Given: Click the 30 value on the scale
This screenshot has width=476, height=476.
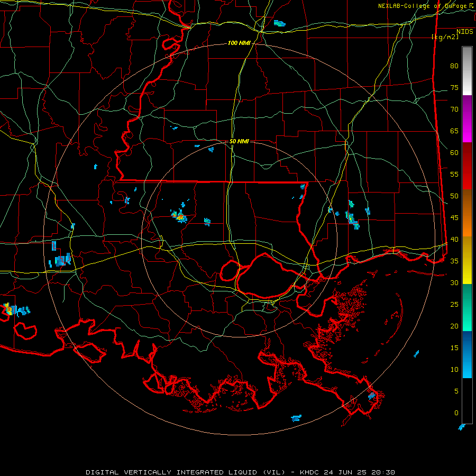Looking at the screenshot, I should 454,283.
